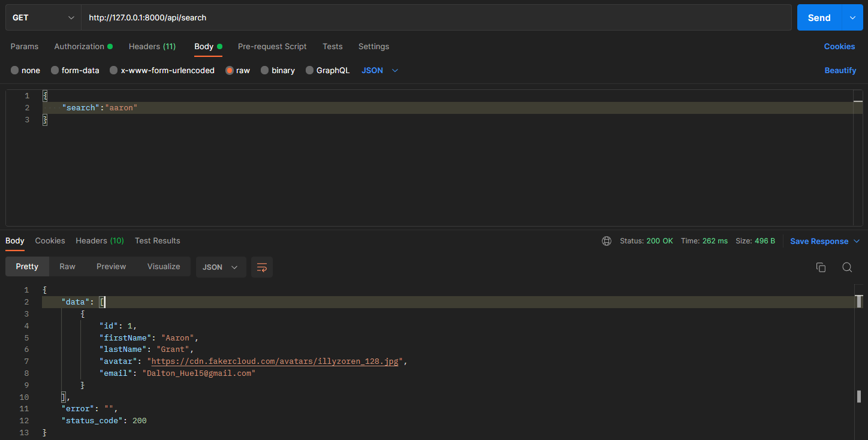Switch to the Raw response view
The height and width of the screenshot is (440, 868).
click(67, 266)
